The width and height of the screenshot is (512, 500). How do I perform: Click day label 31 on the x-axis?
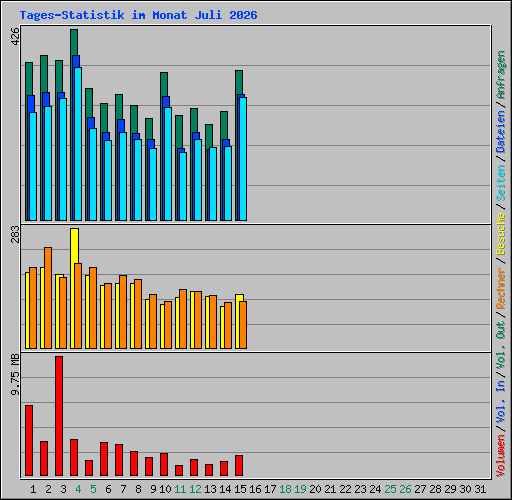point(480,489)
